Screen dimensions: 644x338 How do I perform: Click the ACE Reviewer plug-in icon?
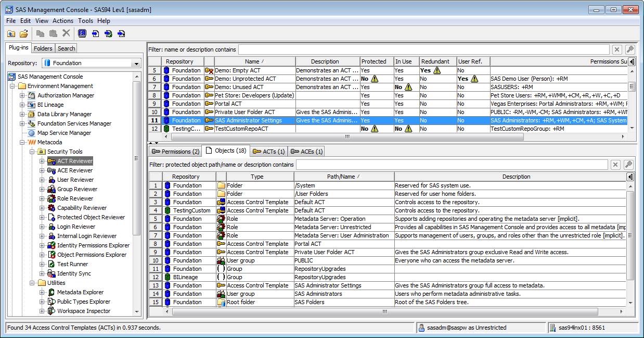pos(51,170)
